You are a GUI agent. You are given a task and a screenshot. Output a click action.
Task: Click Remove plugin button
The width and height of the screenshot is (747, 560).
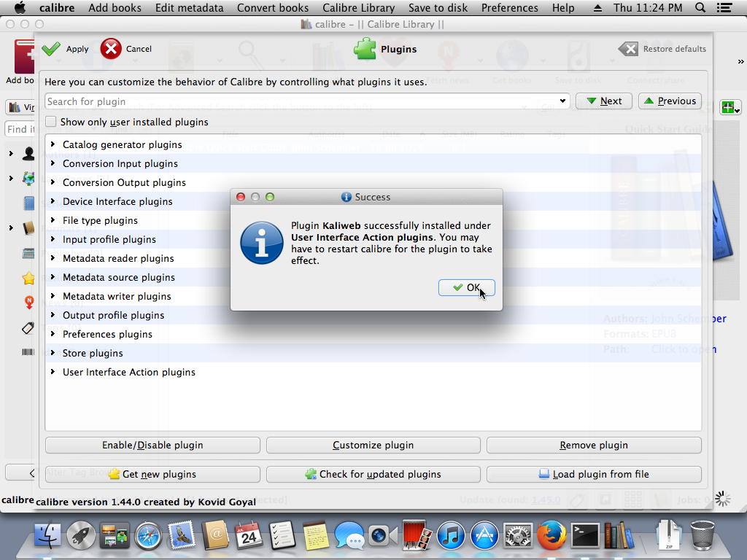[x=594, y=446]
